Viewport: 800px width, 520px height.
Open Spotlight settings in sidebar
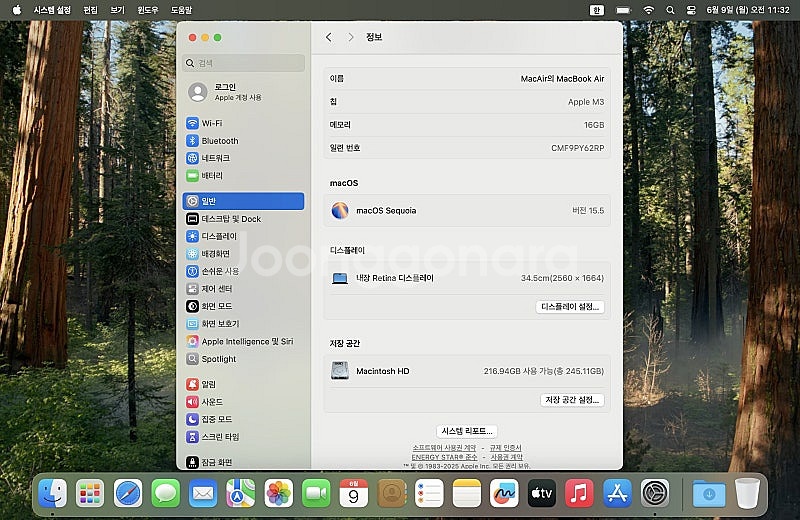click(244, 359)
